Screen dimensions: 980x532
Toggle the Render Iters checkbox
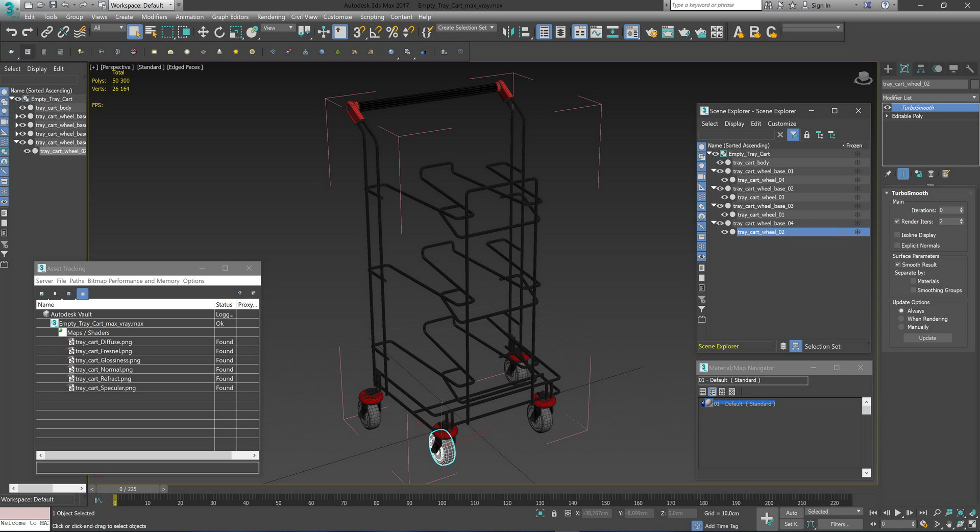pos(897,222)
